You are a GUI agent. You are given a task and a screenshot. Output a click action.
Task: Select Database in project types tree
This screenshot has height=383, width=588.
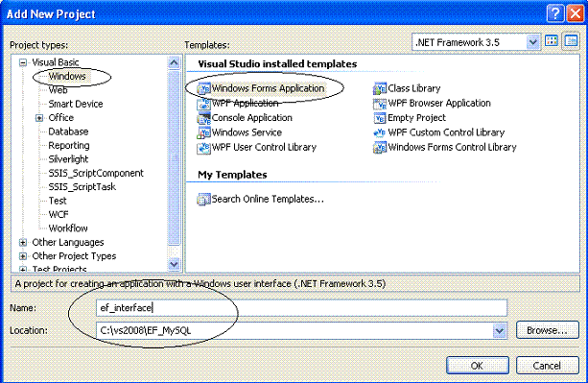(68, 132)
